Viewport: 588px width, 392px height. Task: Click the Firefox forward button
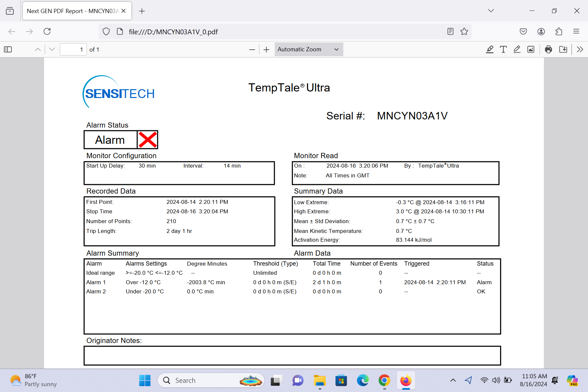tap(29, 31)
